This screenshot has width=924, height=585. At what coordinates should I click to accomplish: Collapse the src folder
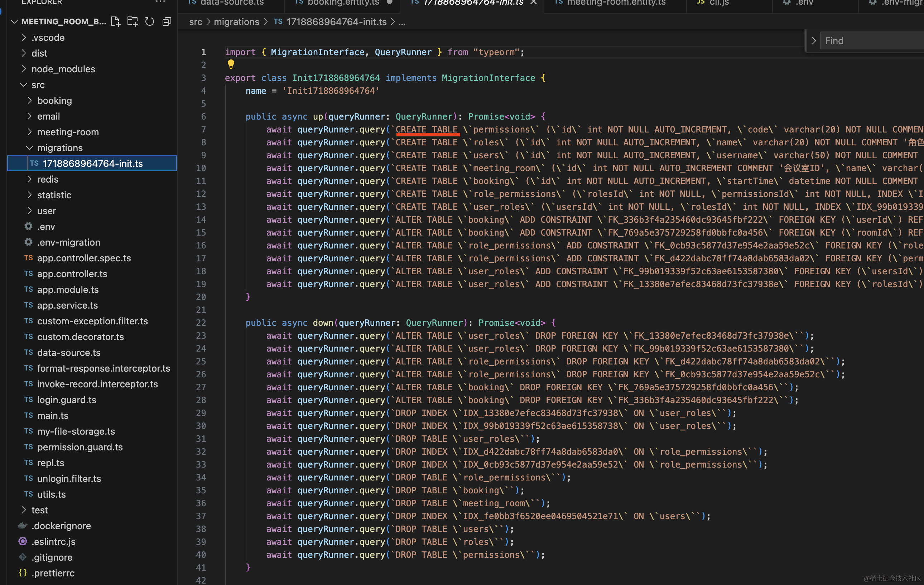(x=38, y=85)
